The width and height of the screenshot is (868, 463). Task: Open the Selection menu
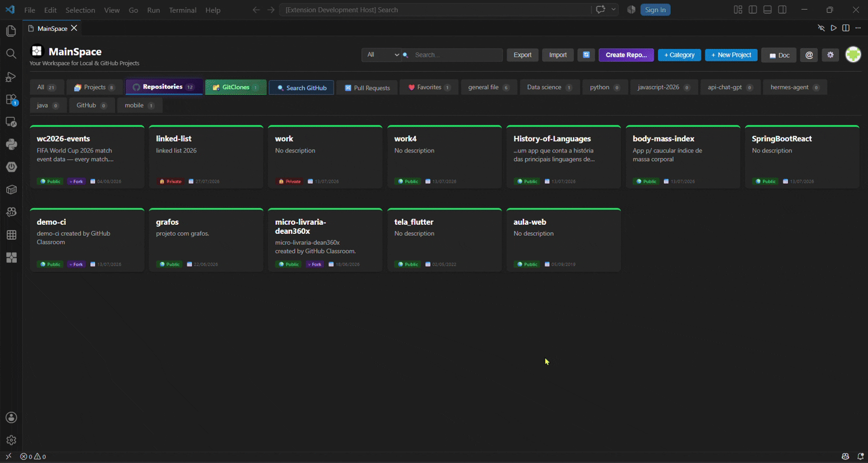[80, 10]
